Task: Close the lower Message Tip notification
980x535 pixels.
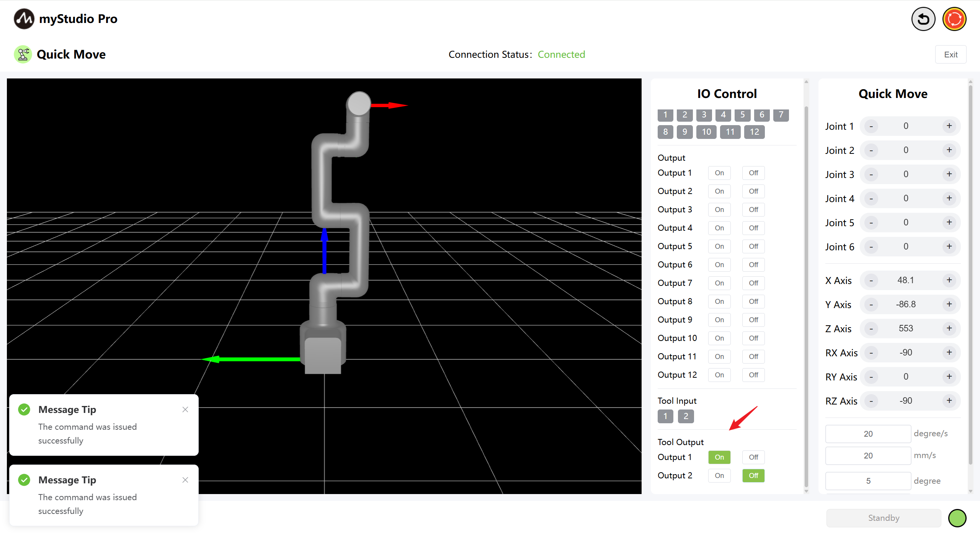Action: point(185,480)
